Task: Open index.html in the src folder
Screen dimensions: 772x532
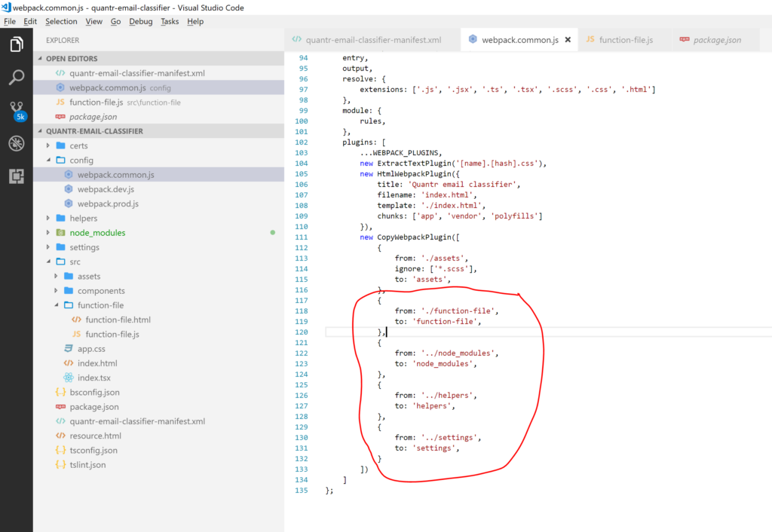Action: coord(158,363)
